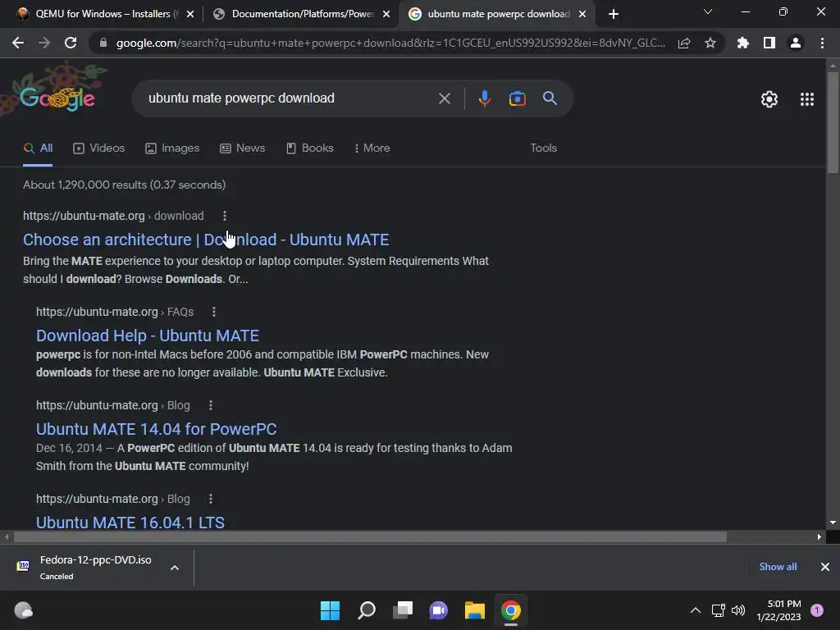Start voice search with microphone
This screenshot has height=630, width=840.
[x=484, y=98]
